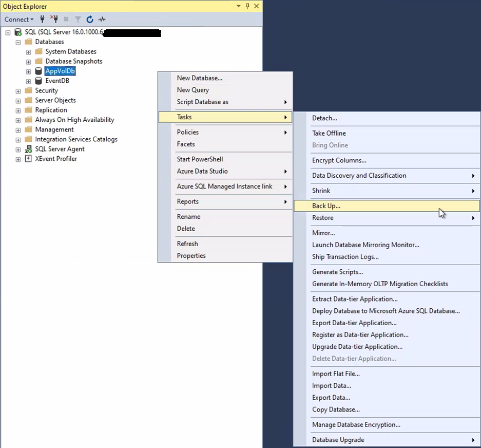Expand the Security folder node
The image size is (481, 448).
pos(18,91)
